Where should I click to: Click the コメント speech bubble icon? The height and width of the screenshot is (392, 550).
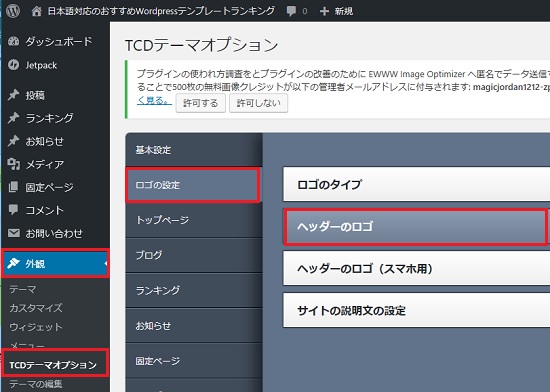pos(13,210)
